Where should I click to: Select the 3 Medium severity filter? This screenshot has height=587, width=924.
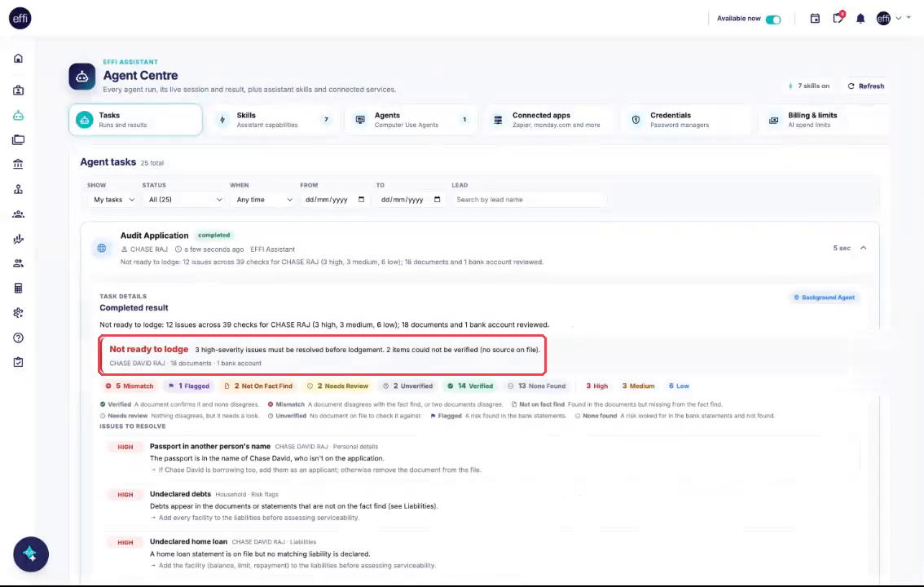click(638, 386)
